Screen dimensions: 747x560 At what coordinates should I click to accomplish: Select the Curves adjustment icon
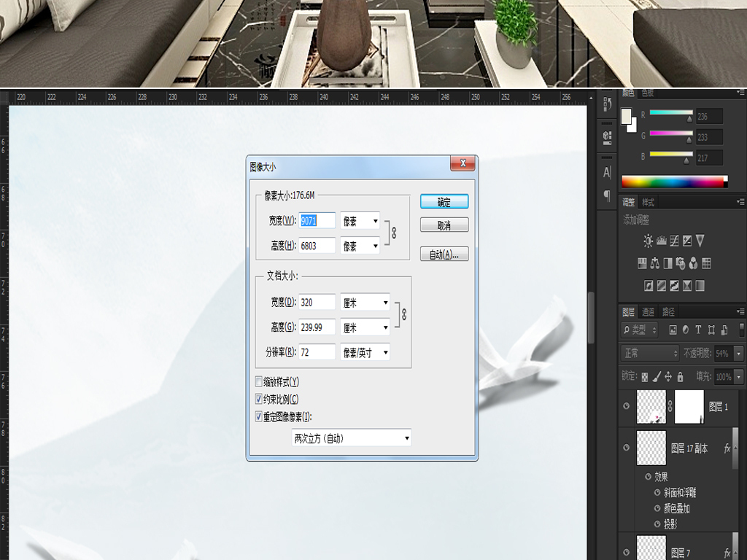[x=675, y=241]
